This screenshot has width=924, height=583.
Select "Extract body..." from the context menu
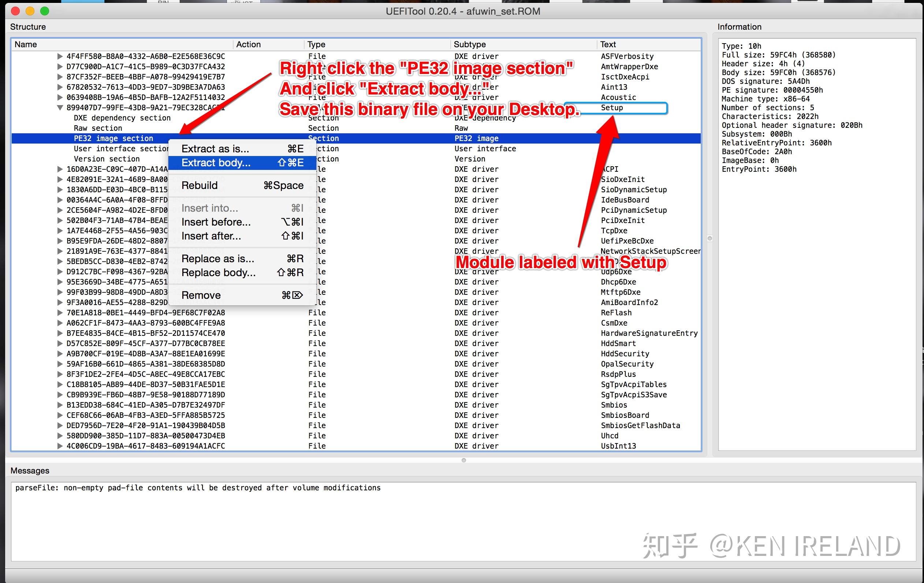tap(215, 163)
